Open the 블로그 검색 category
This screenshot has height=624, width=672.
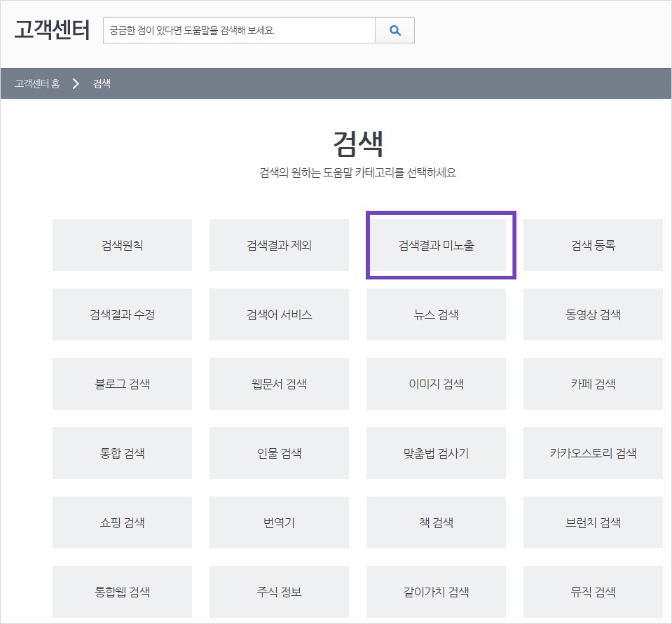(122, 384)
